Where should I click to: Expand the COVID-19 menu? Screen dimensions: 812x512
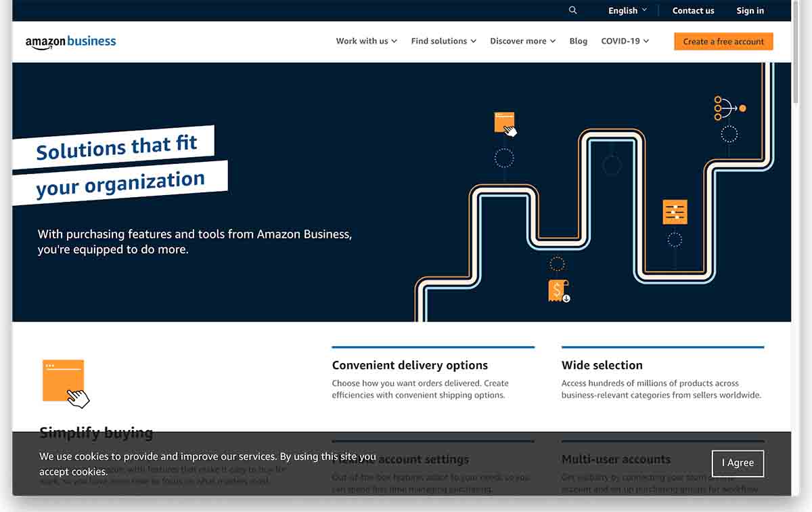(x=625, y=41)
